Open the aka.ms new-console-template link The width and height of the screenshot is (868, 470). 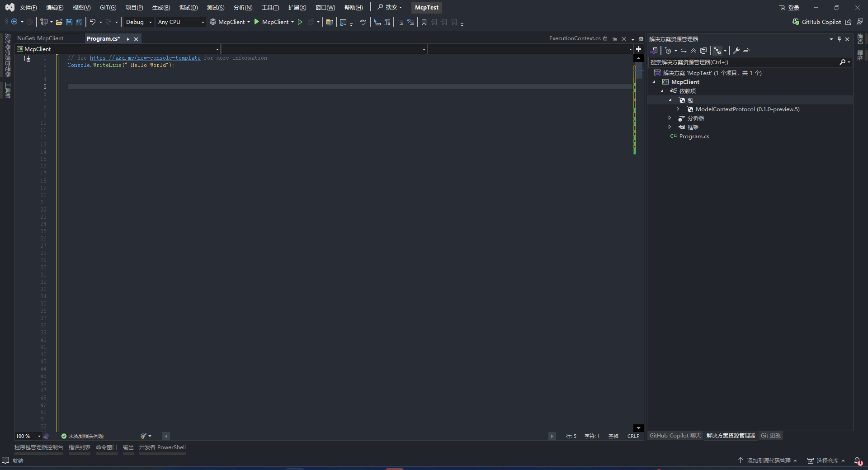[145, 58]
